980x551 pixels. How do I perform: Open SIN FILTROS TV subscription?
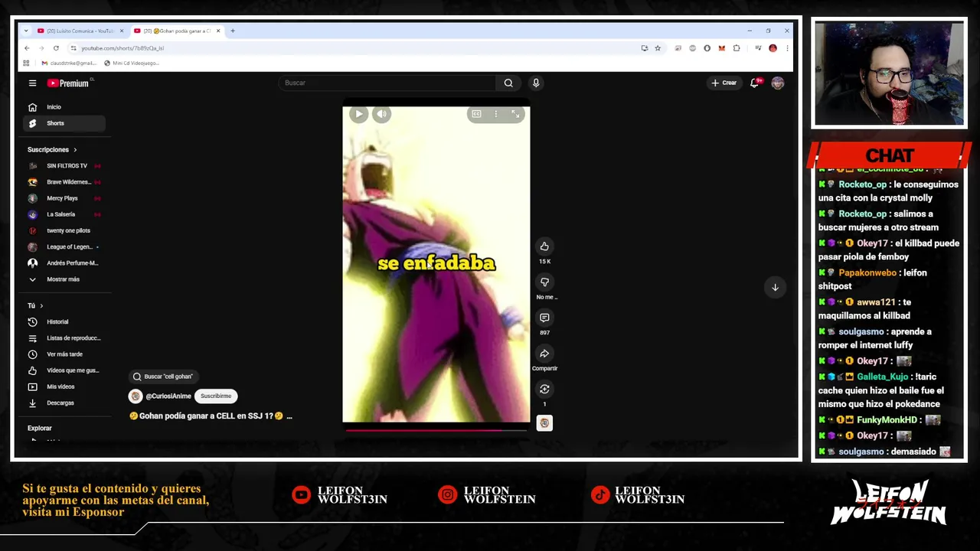65,166
